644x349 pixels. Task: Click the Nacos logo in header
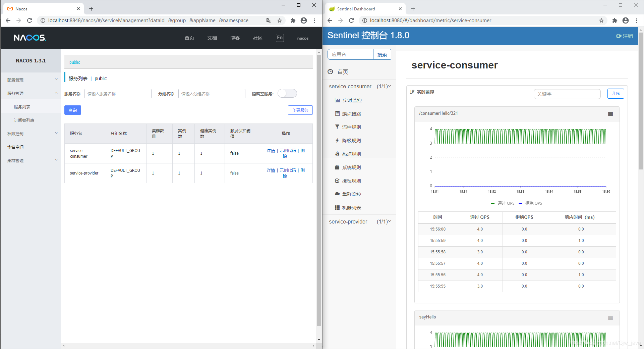tap(30, 38)
